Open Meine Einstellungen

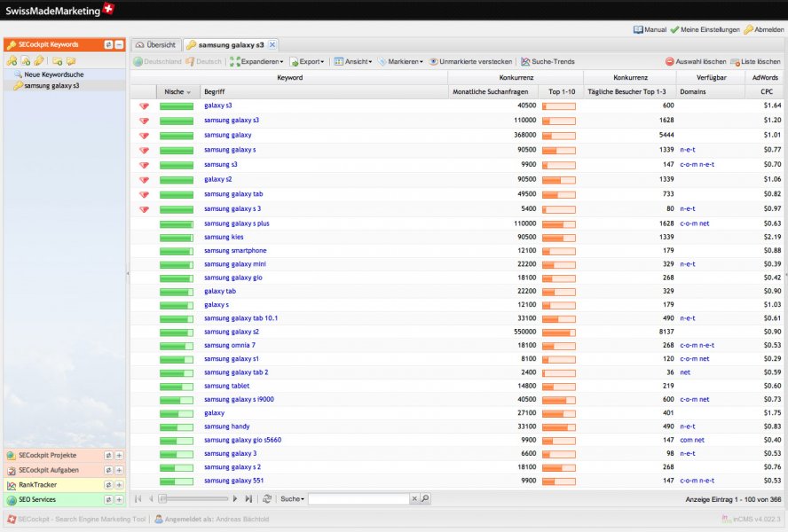705,29
